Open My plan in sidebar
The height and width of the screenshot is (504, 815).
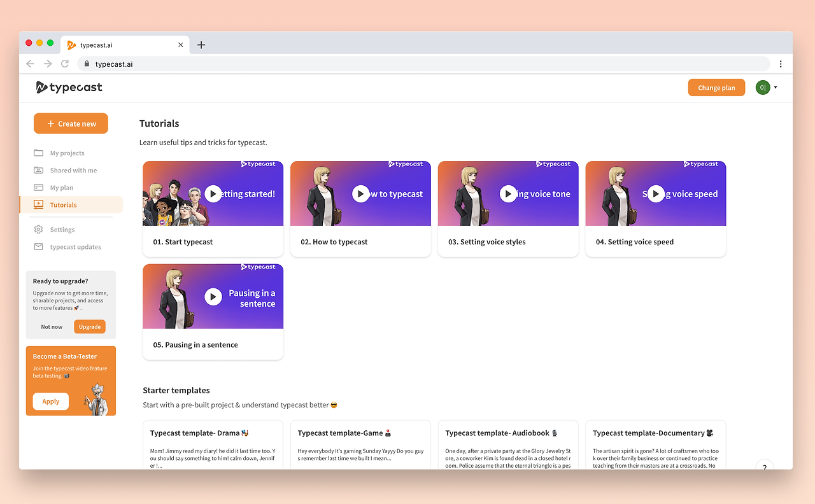click(x=62, y=187)
